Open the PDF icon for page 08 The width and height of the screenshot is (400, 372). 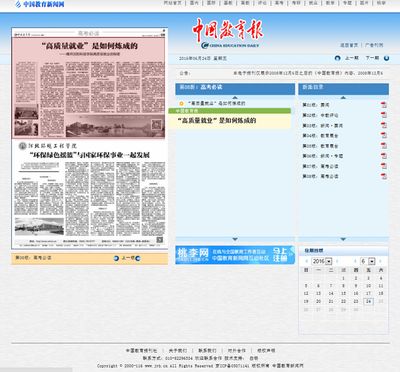pyautogui.click(x=384, y=176)
